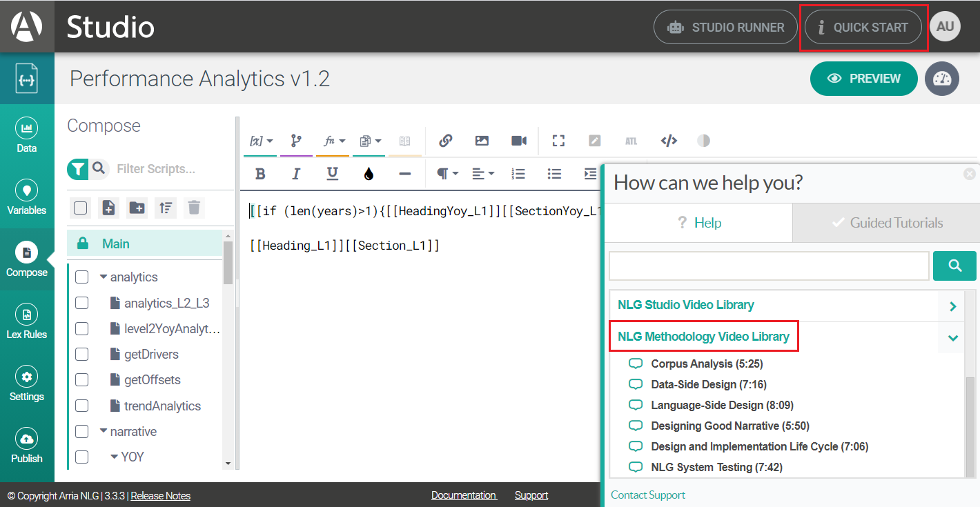Screen dimensions: 980x507
Task: Open the paragraph format dropdown
Action: coord(447,174)
